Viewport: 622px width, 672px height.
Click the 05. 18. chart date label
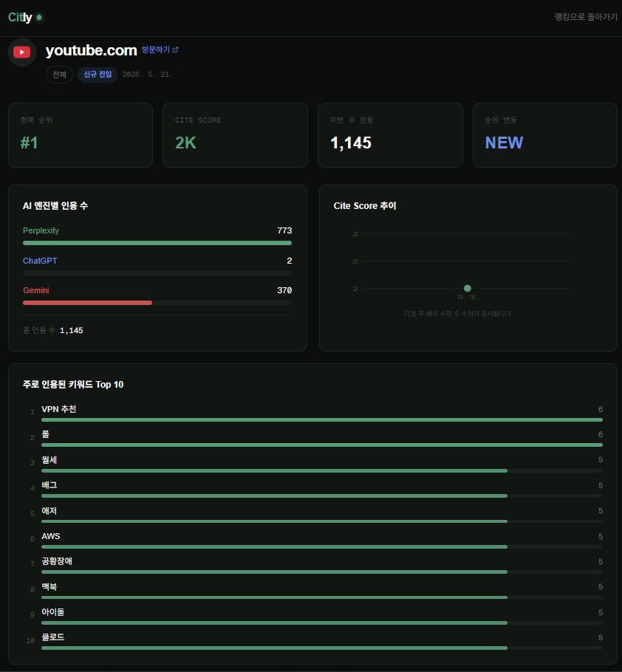pyautogui.click(x=467, y=297)
